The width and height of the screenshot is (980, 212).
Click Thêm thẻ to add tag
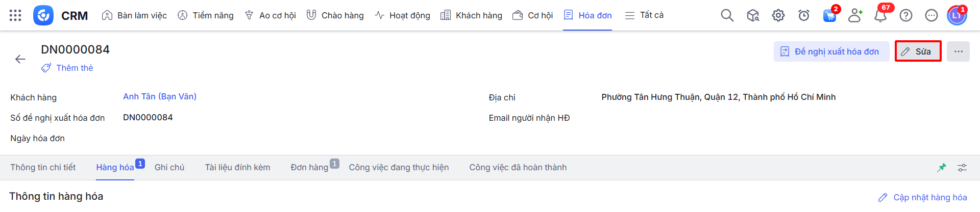pos(74,68)
